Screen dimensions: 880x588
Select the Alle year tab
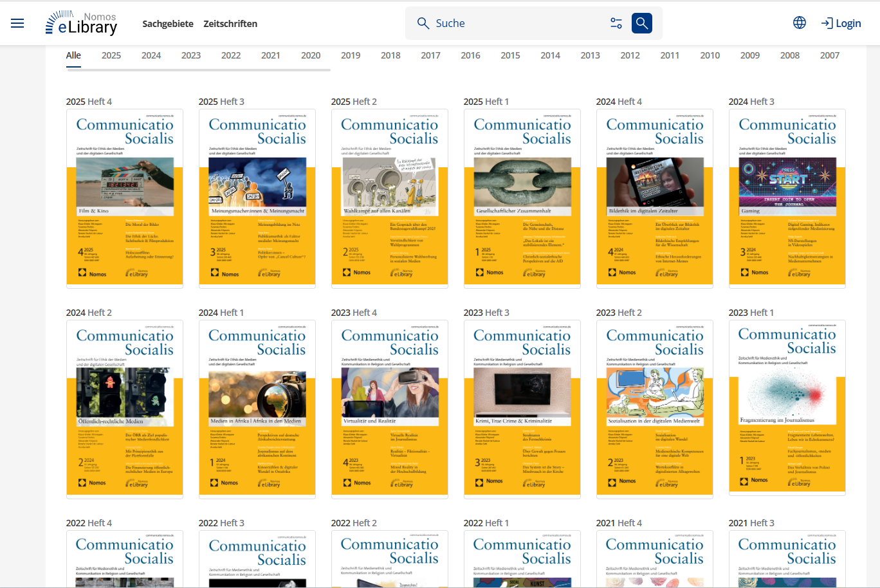(x=73, y=55)
